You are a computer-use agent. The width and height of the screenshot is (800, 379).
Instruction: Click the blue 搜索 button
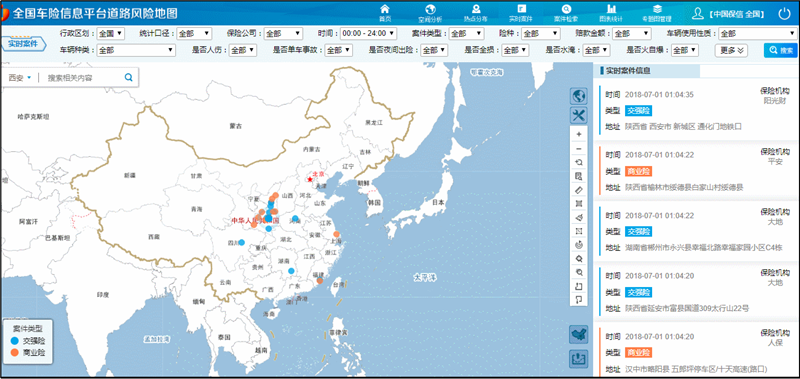[x=780, y=50]
